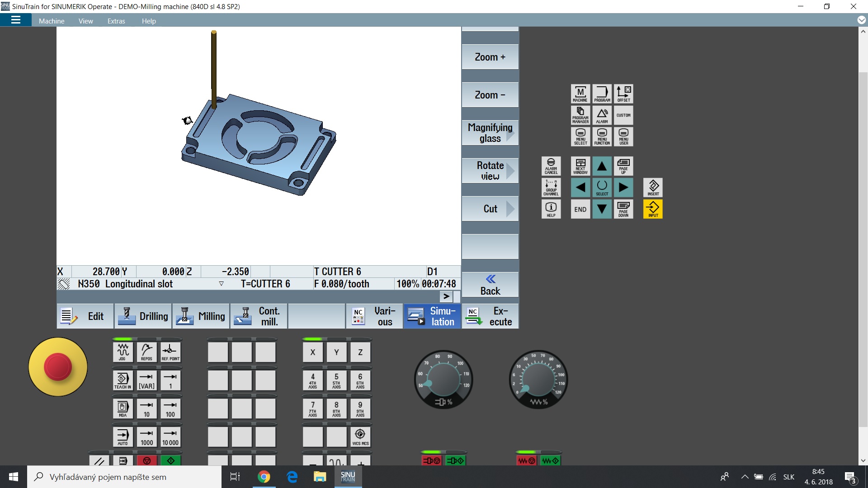Image resolution: width=868 pixels, height=488 pixels.
Task: Click the Various softkey
Action: [x=374, y=316]
